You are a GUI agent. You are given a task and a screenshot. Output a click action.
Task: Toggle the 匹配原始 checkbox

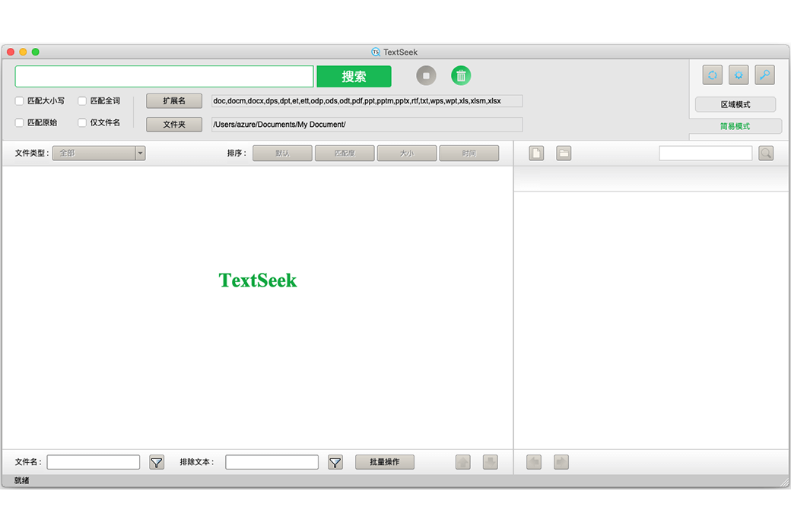coord(19,122)
